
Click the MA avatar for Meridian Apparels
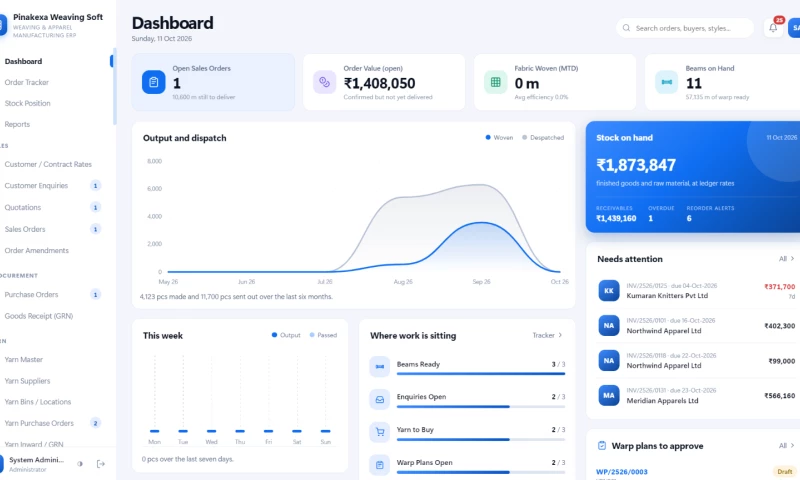click(x=609, y=395)
